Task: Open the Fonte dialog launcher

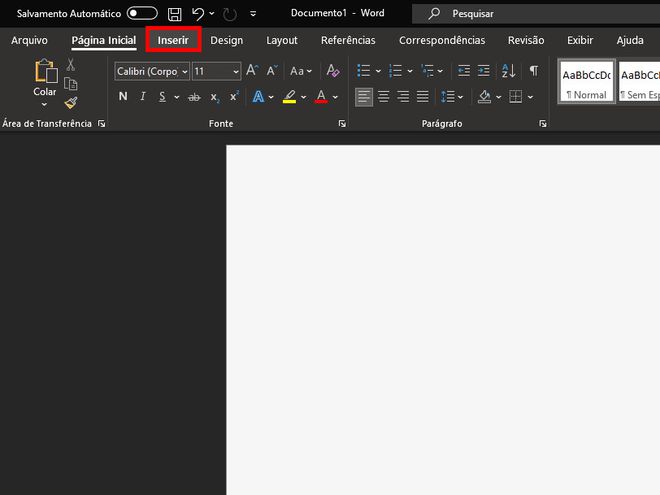Action: 342,123
